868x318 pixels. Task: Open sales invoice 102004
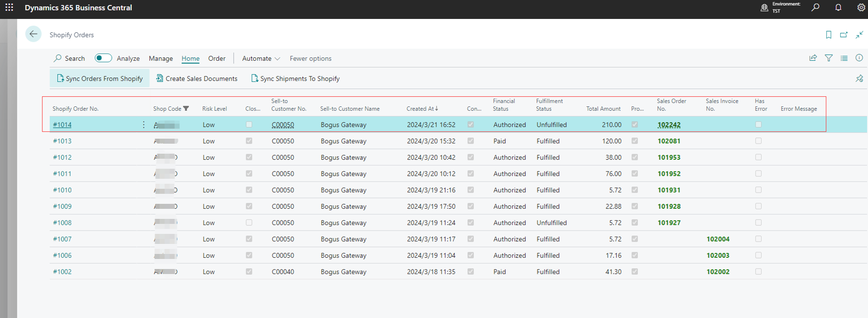click(x=718, y=239)
